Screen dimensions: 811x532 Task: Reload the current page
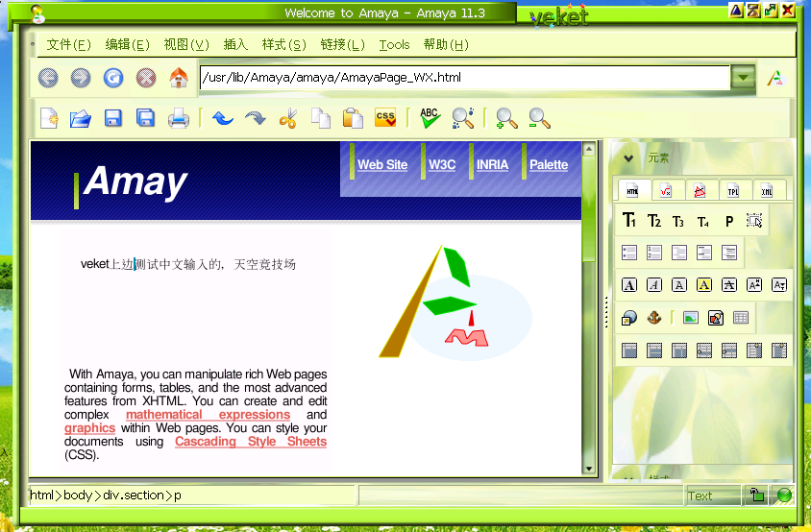pyautogui.click(x=113, y=78)
